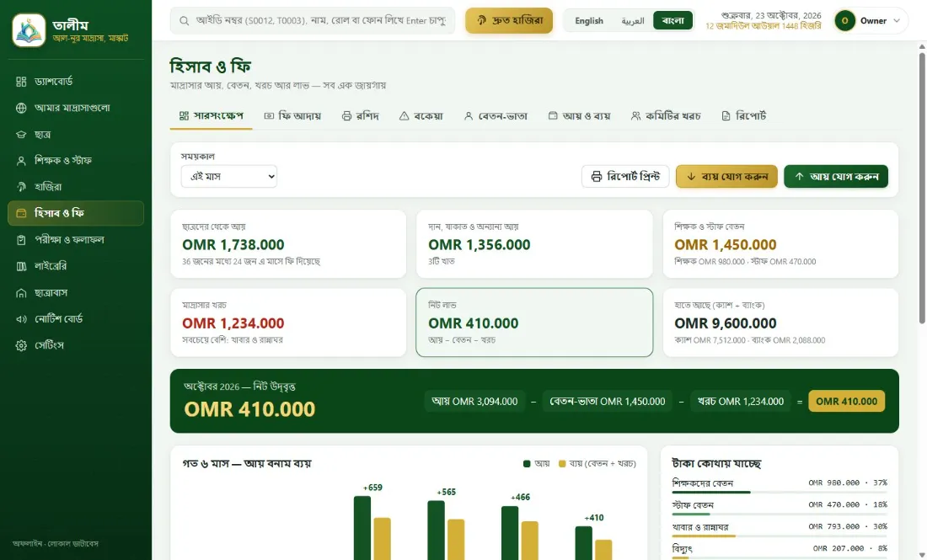Go to আয় ও ব্যয় tab
Image resolution: width=927 pixels, height=560 pixels.
pos(579,115)
